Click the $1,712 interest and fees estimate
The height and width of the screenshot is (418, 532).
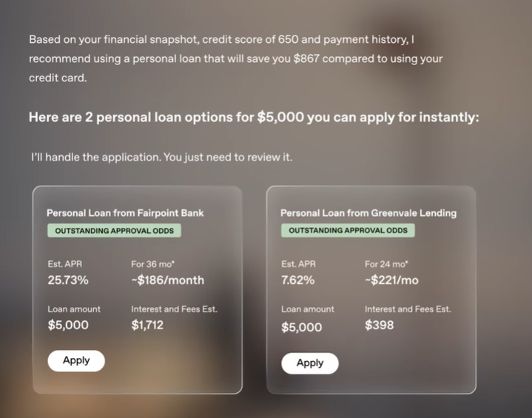pyautogui.click(x=147, y=325)
